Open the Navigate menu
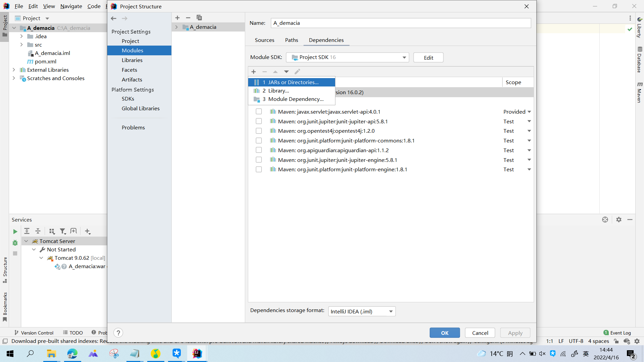 point(71,6)
